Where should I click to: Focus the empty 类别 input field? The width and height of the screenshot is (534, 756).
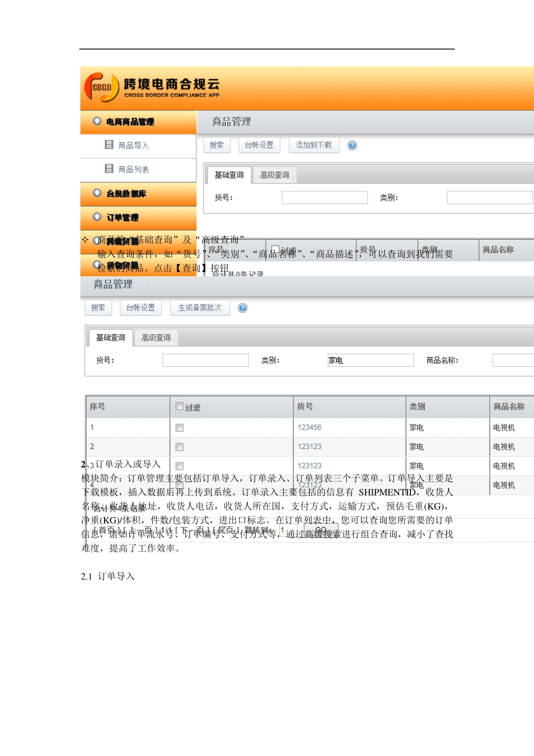[490, 197]
